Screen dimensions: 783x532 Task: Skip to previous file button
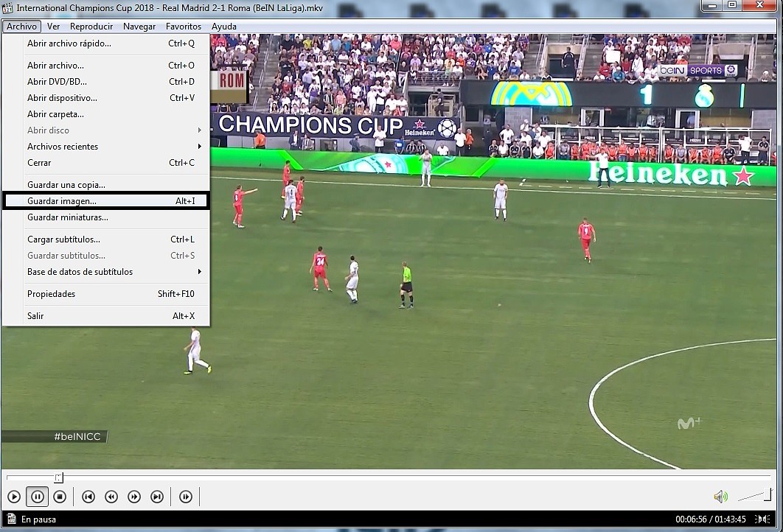pos(88,497)
